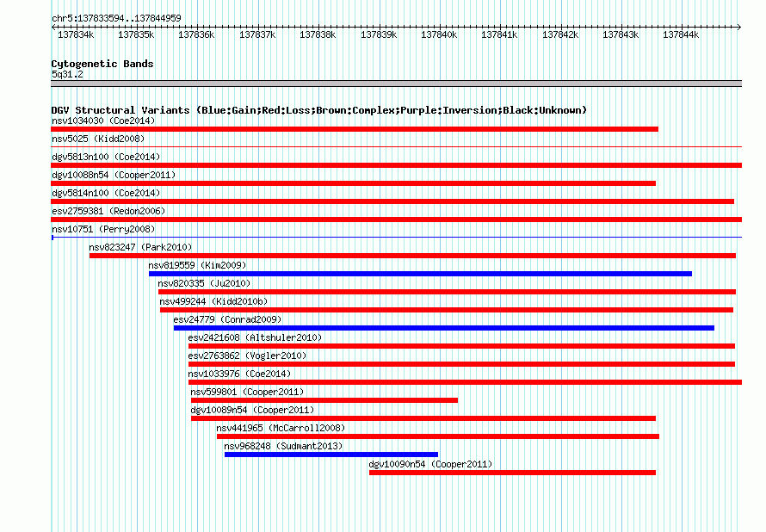This screenshot has width=766, height=532.
Task: Open nsv823247 (Park2010) variant label
Action: coord(140,247)
